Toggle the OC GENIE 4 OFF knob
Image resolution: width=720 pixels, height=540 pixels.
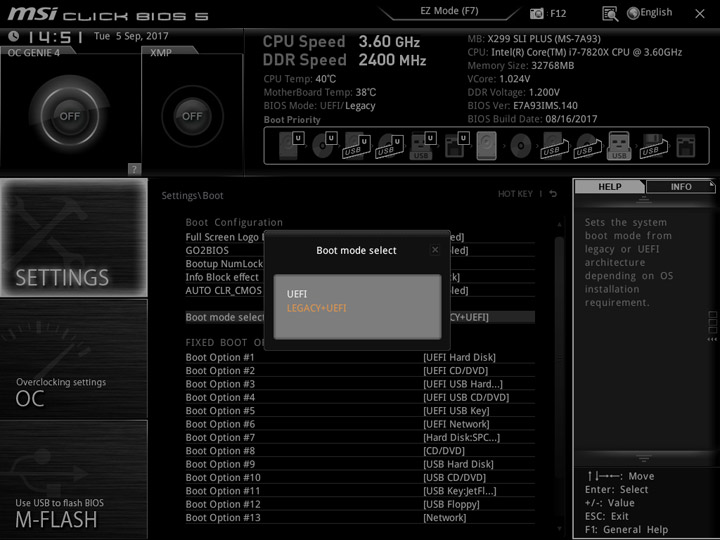(x=69, y=116)
